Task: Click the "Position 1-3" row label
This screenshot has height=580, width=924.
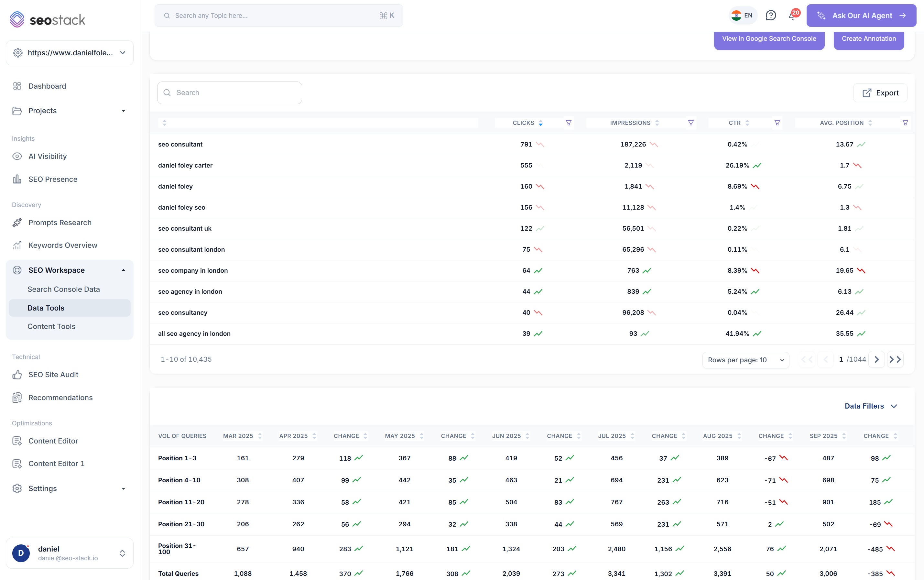Action: point(177,458)
